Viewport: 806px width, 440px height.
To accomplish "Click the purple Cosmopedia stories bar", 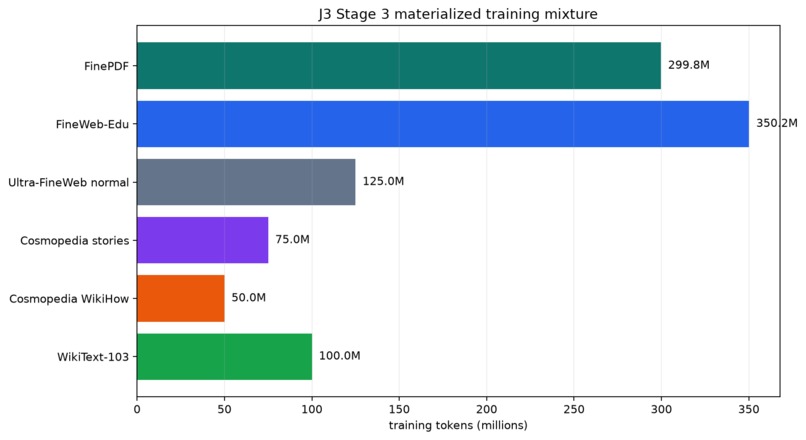I will coord(203,240).
